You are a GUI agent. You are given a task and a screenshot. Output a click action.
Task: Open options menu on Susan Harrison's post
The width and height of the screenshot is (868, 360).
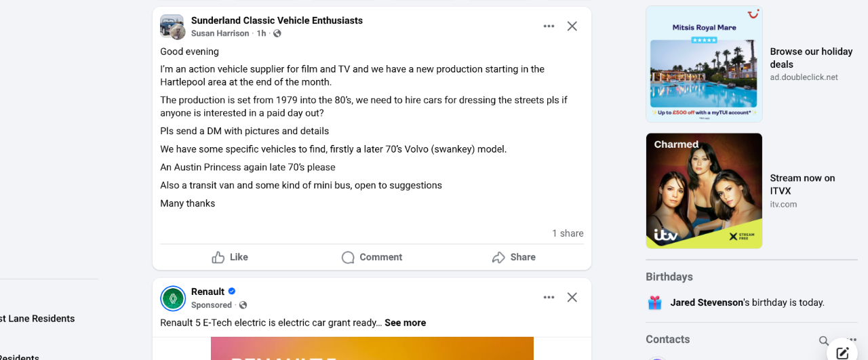[549, 26]
